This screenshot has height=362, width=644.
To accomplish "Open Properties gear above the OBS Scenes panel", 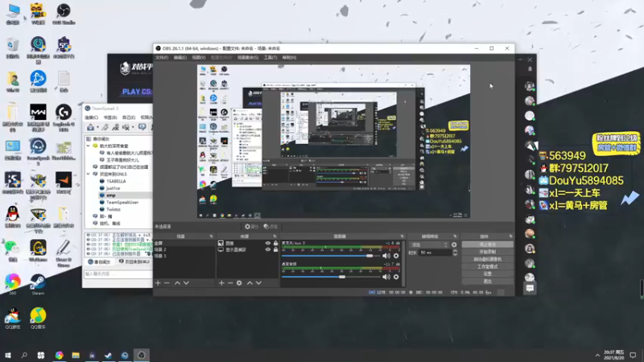I will pyautogui.click(x=250, y=227).
